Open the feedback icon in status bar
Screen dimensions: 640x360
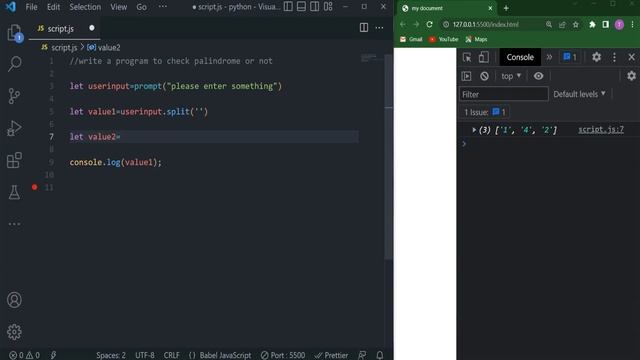[x=362, y=355]
